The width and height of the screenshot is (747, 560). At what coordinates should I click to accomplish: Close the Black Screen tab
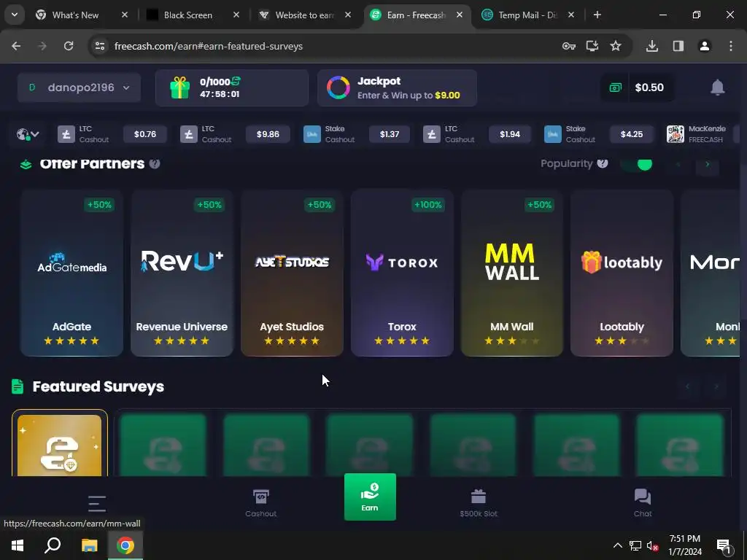pos(236,15)
